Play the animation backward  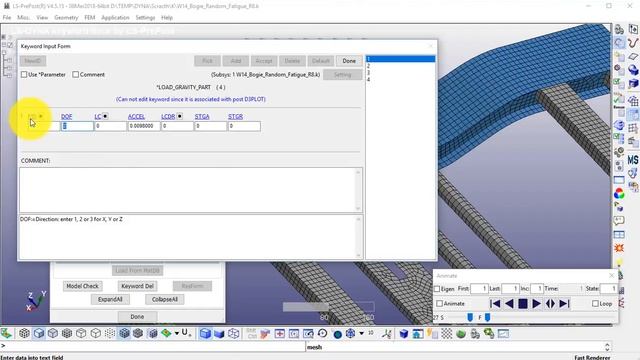509,304
